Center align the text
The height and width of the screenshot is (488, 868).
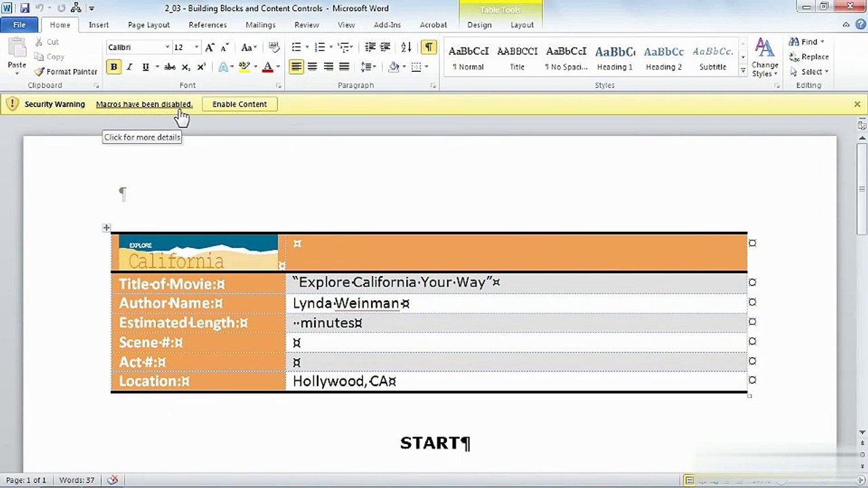[312, 67]
